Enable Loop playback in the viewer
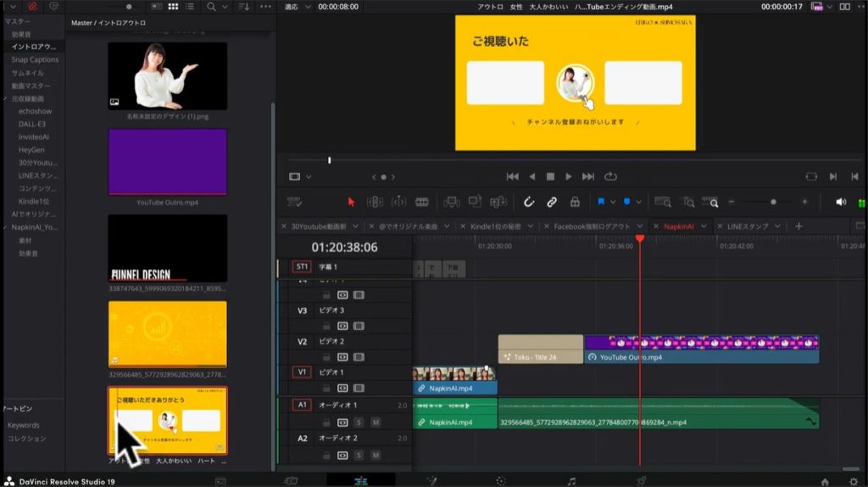The image size is (868, 487). (610, 176)
